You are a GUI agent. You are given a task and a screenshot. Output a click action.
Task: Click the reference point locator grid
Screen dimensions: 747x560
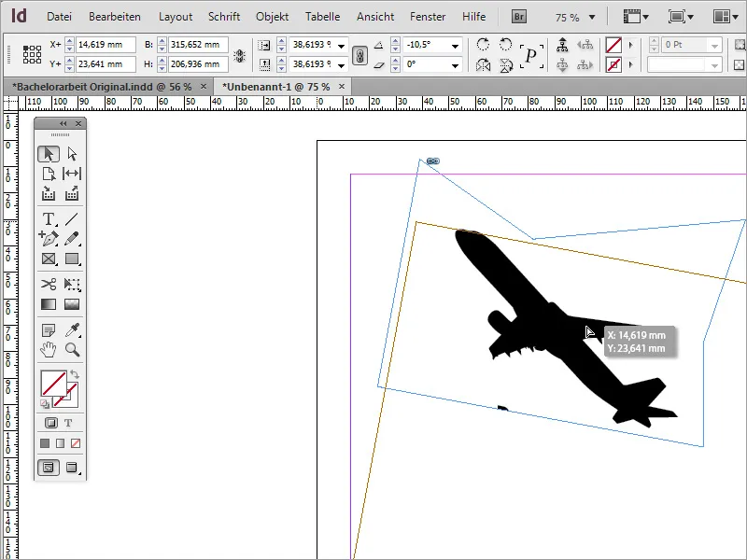pos(32,55)
